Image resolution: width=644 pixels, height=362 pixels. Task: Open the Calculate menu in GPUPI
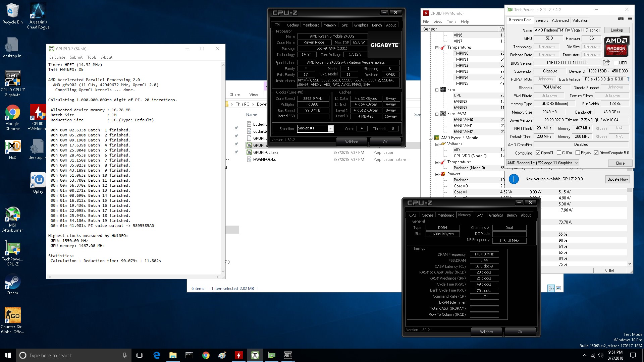pyautogui.click(x=57, y=57)
